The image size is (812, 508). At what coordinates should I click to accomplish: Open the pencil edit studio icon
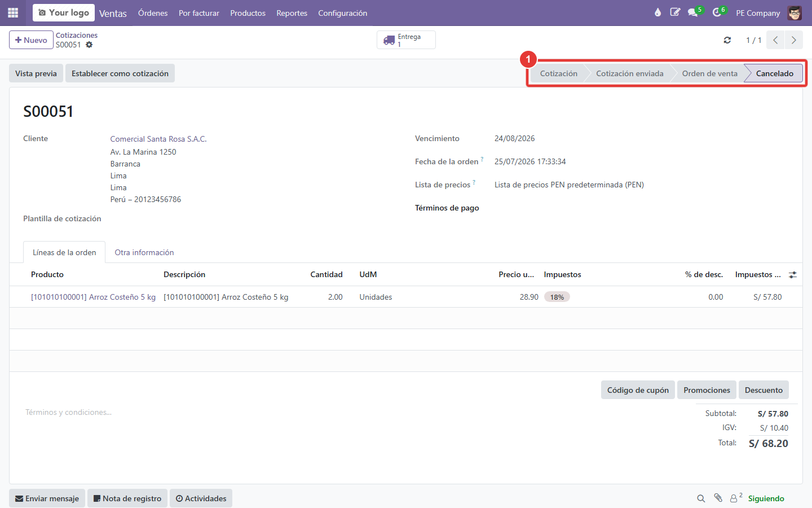coord(675,12)
